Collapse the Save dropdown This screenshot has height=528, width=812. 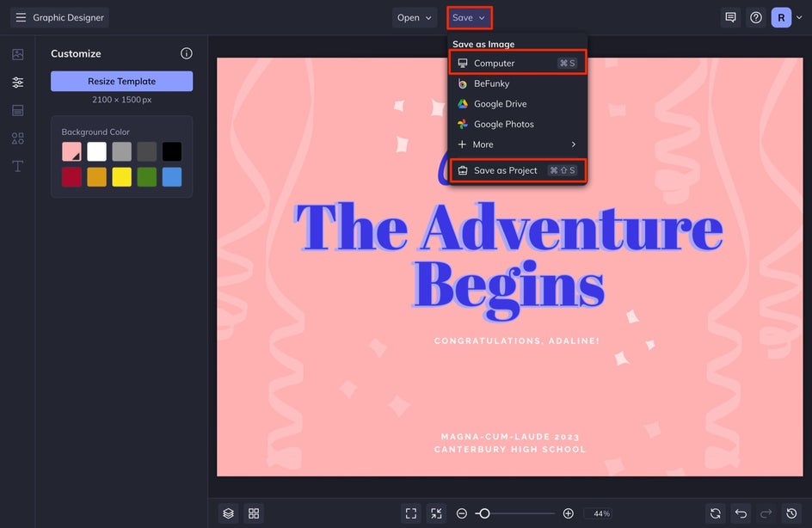pos(469,17)
